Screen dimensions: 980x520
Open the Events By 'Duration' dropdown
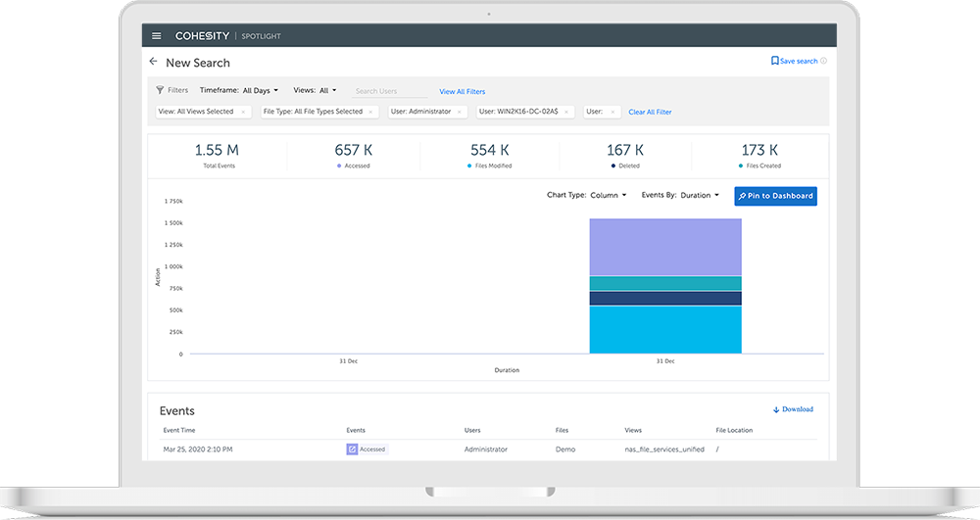click(700, 196)
